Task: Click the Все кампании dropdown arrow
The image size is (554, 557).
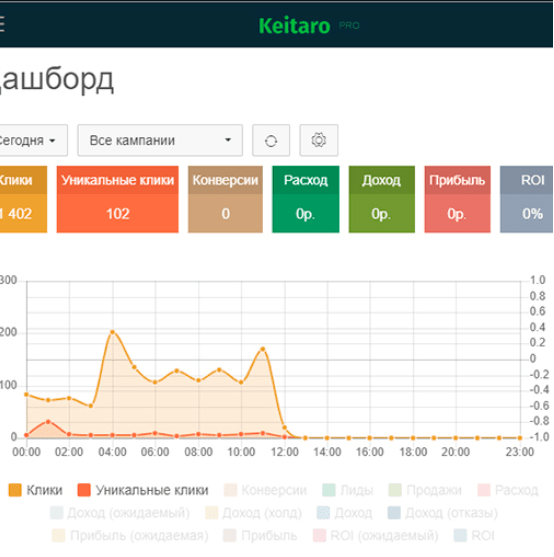Action: (228, 140)
